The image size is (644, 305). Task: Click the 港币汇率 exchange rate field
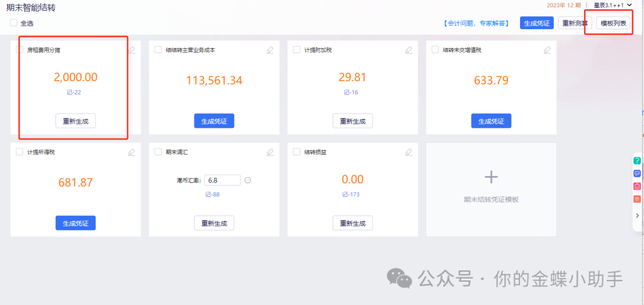tap(222, 180)
